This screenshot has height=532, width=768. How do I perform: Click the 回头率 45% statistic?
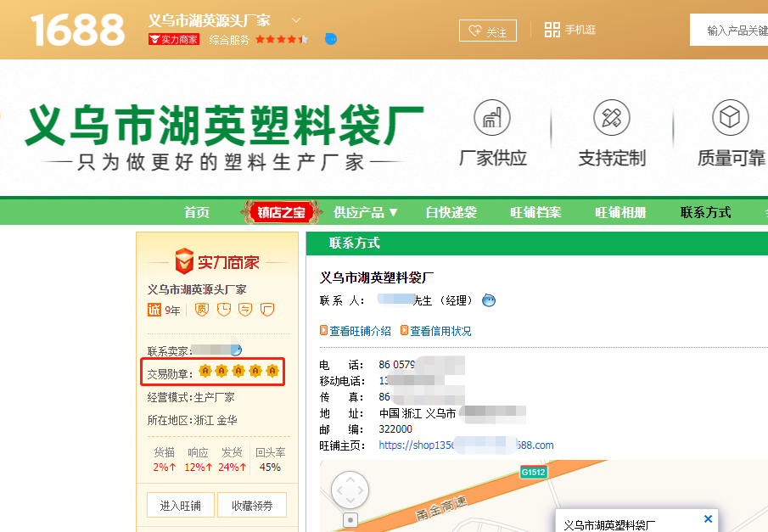point(271,460)
